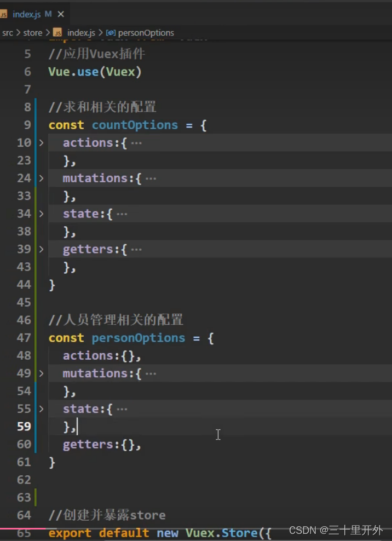Click the JS file icon in the breadcrumb

pos(57,33)
